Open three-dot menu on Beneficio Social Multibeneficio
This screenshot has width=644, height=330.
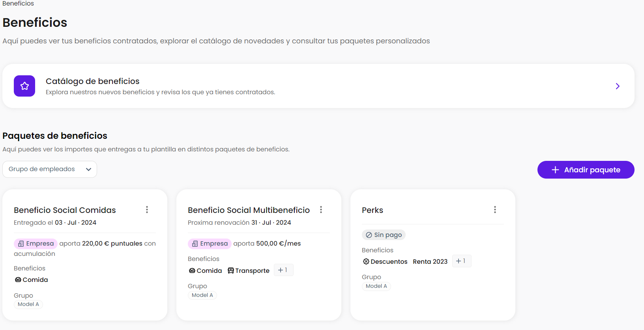click(321, 210)
